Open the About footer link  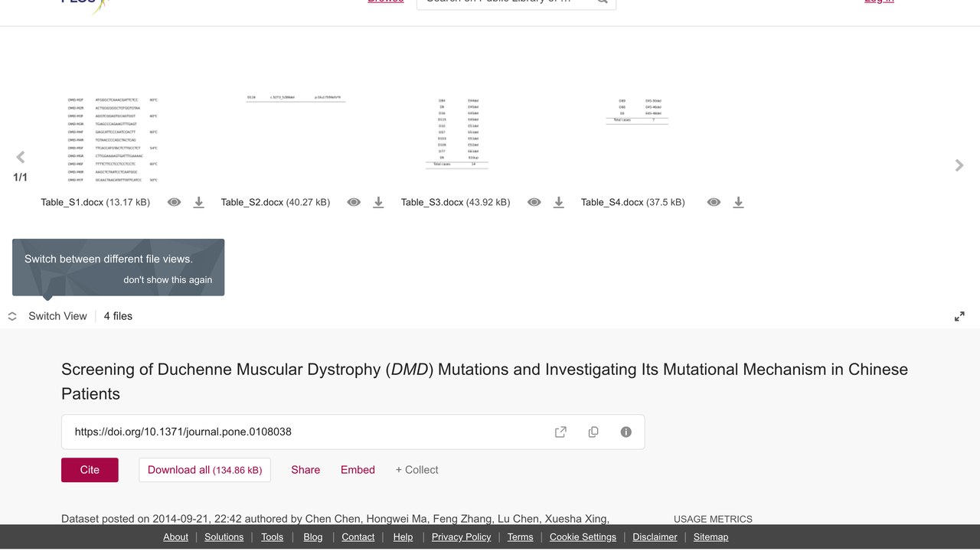click(175, 537)
